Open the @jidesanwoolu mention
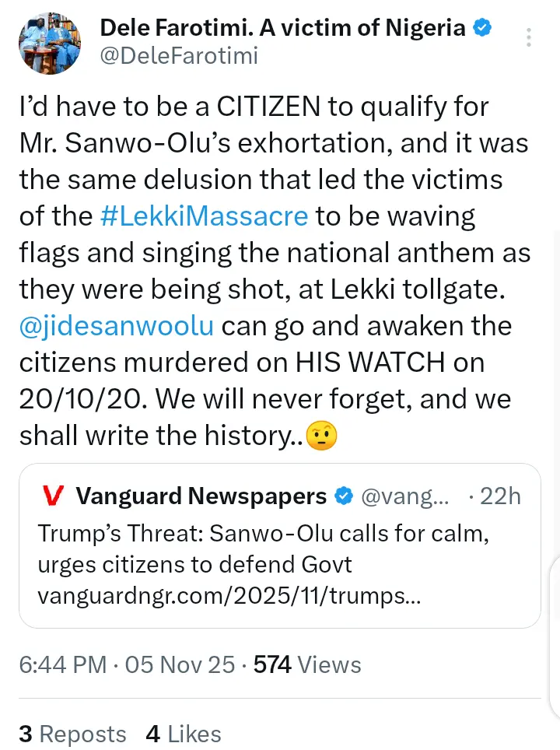Screen dimensions: 560x750 pyautogui.click(x=117, y=325)
